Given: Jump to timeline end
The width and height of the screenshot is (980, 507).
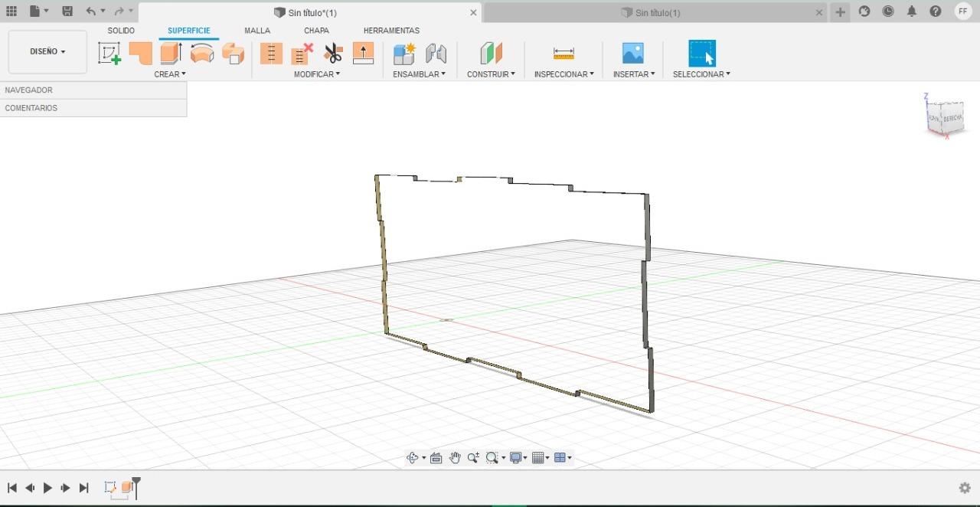Looking at the screenshot, I should point(84,488).
